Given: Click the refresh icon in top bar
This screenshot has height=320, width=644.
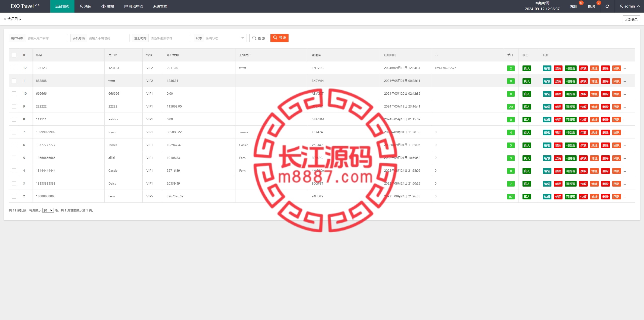Looking at the screenshot, I should [607, 6].
